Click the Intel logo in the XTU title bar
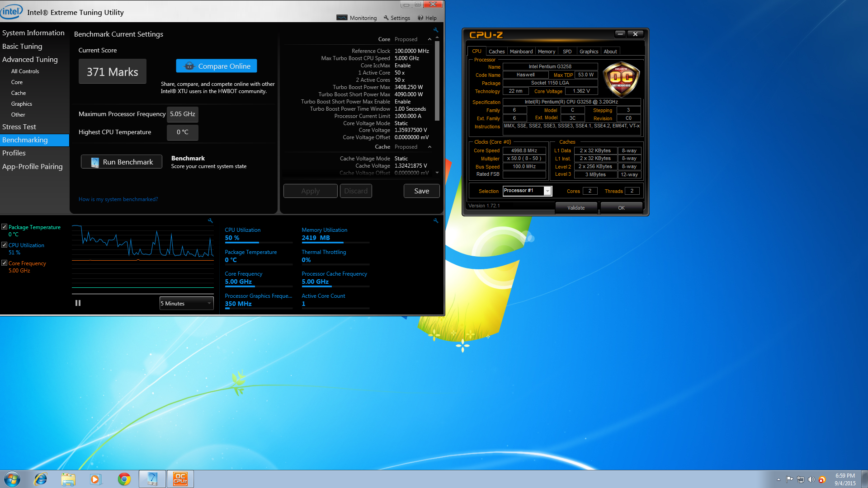This screenshot has height=488, width=868. click(x=11, y=11)
